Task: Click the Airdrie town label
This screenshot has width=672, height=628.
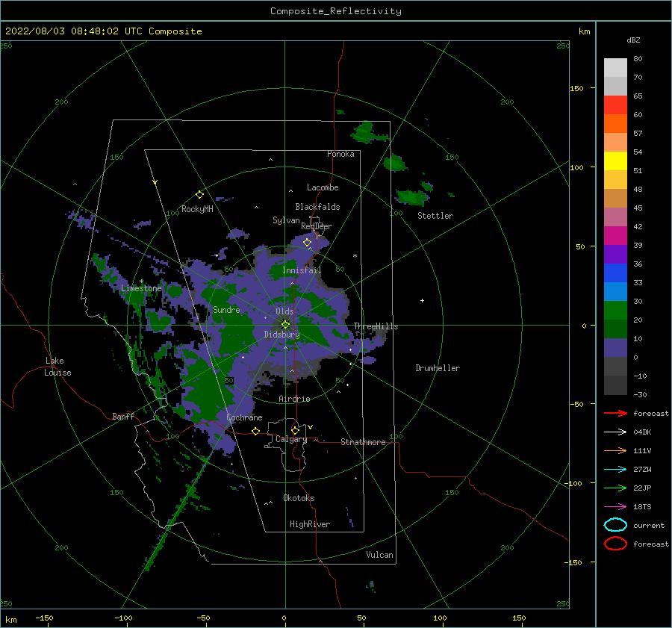Action: [x=294, y=399]
